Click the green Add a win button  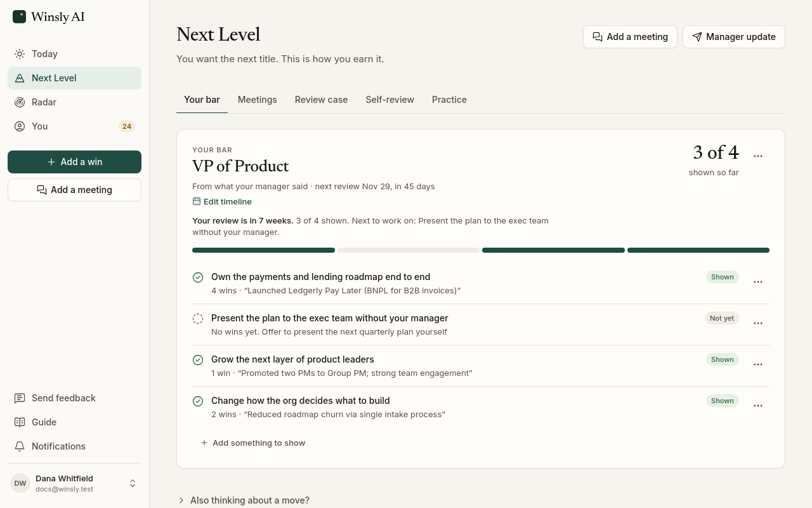click(74, 162)
